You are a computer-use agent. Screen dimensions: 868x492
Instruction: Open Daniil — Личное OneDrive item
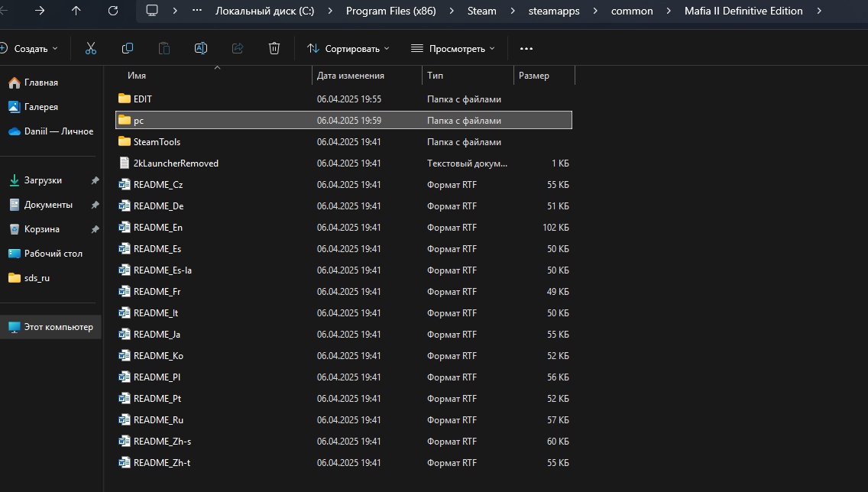click(51, 131)
